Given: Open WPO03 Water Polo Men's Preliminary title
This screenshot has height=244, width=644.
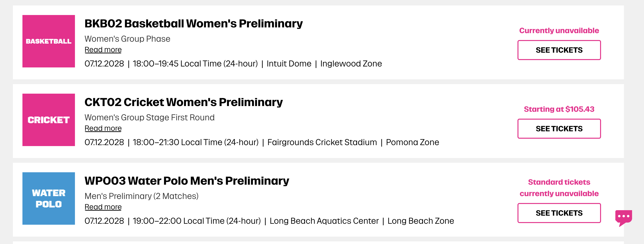Looking at the screenshot, I should pyautogui.click(x=187, y=181).
